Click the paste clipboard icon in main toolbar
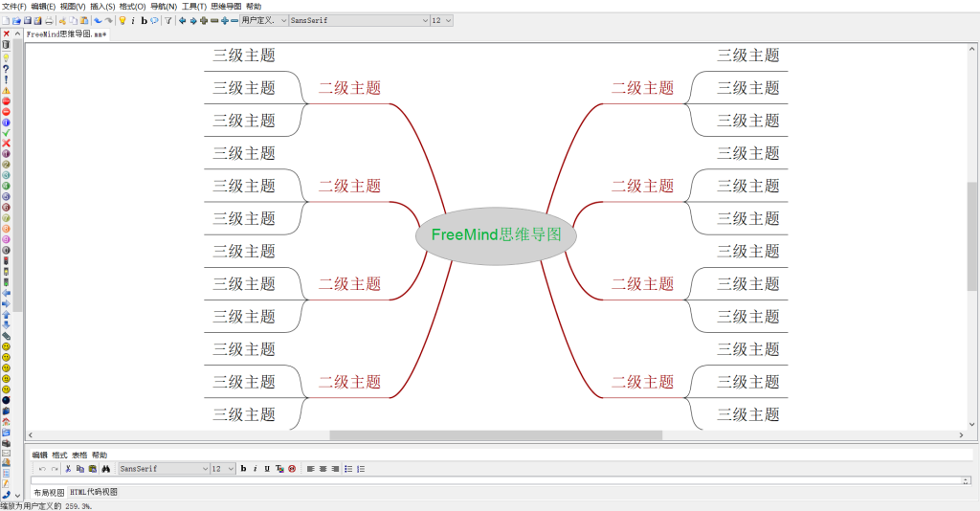This screenshot has height=511, width=980. pos(84,21)
